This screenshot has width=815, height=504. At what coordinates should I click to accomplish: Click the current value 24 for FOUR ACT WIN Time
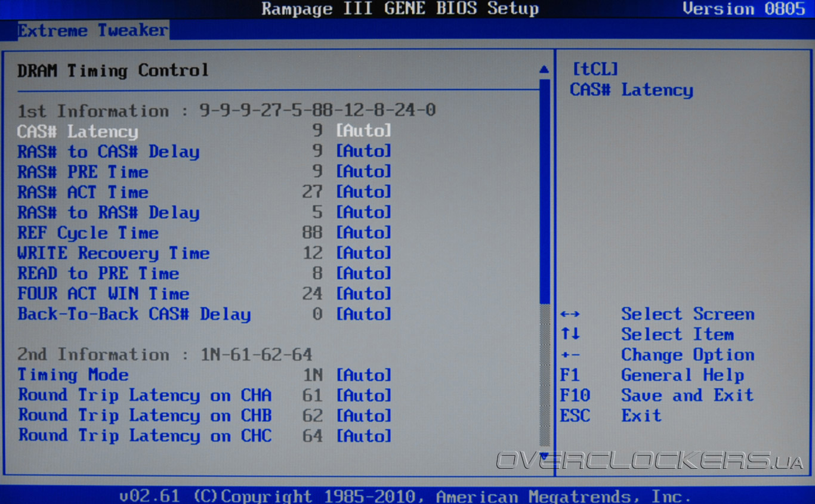pyautogui.click(x=313, y=293)
